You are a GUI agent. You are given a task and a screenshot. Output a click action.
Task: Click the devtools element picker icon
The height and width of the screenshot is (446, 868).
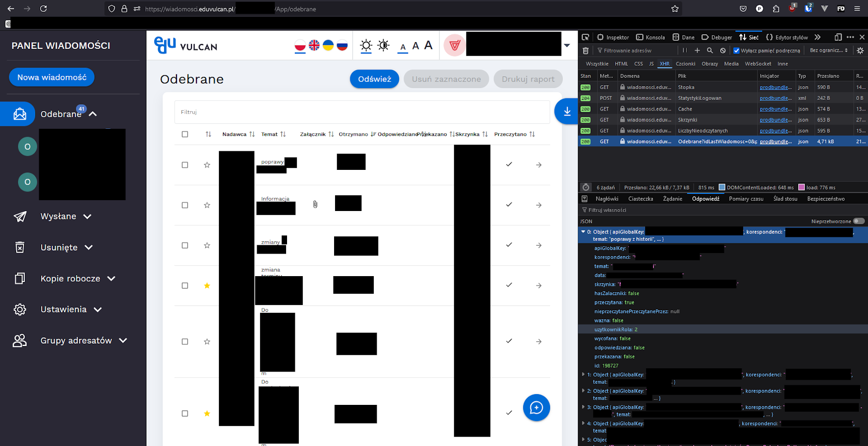[x=585, y=37]
